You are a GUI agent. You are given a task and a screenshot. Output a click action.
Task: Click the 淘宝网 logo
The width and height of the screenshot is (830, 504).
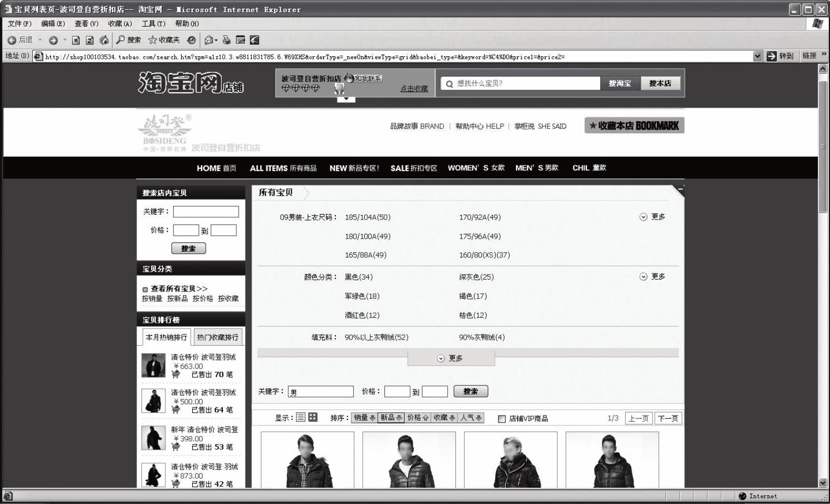point(191,83)
